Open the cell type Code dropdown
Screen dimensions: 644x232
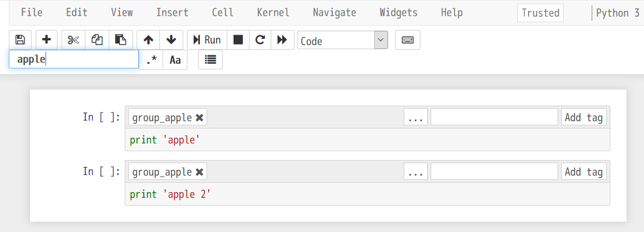pyautogui.click(x=342, y=40)
